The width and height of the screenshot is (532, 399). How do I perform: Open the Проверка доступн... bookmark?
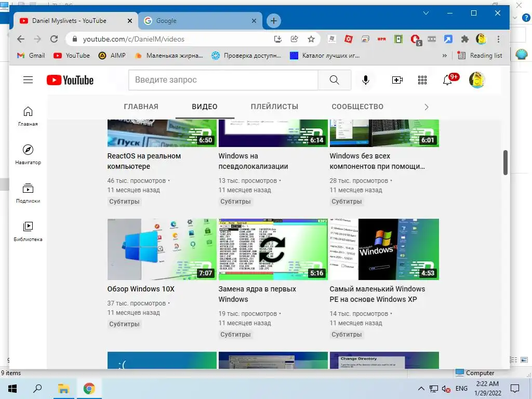click(246, 56)
